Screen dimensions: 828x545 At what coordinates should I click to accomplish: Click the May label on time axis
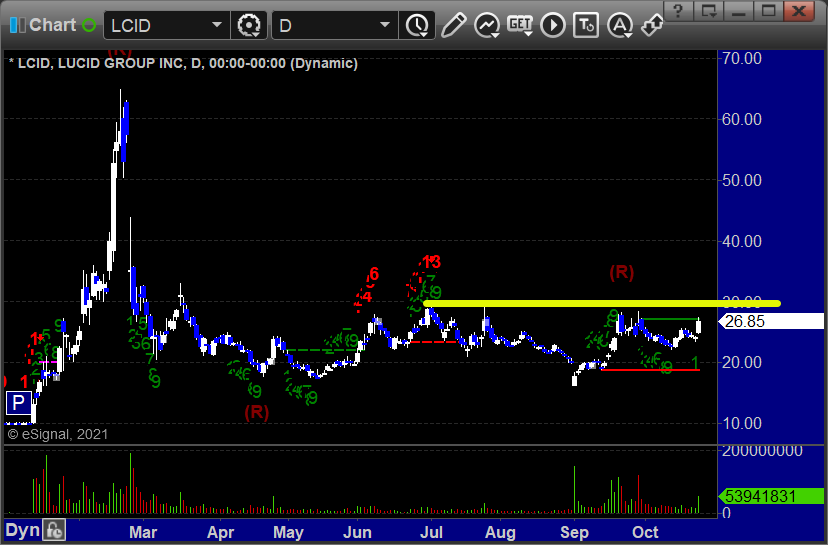(288, 532)
